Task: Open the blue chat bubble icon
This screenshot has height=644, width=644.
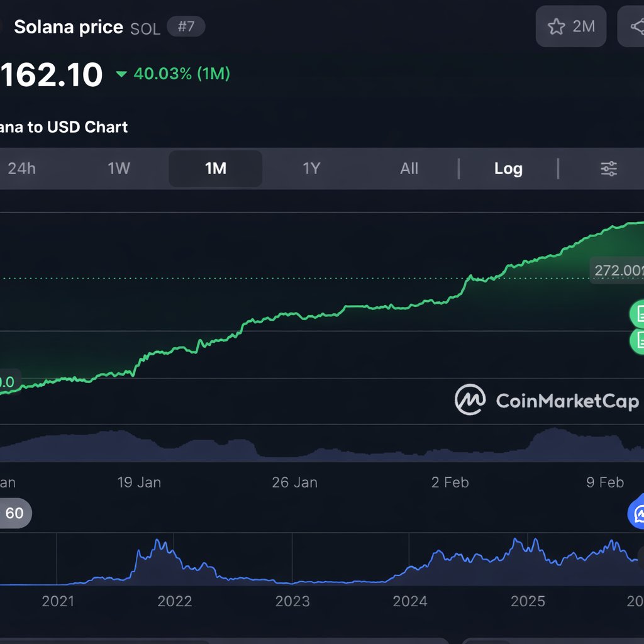Action: 636,512
